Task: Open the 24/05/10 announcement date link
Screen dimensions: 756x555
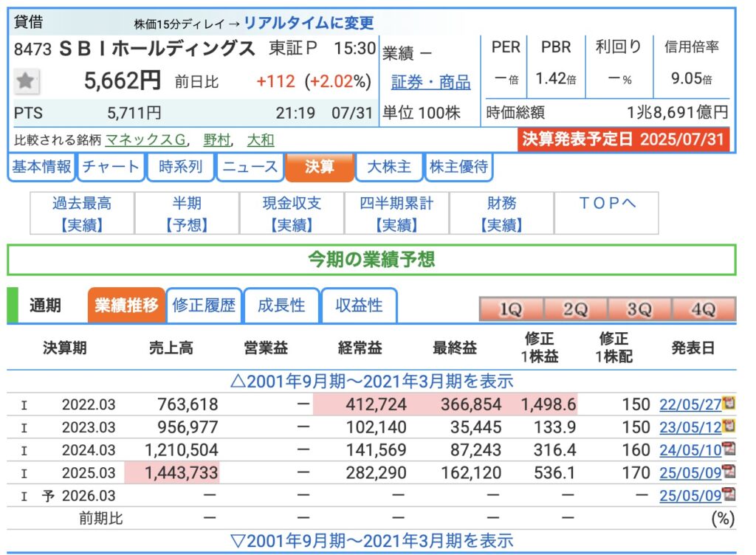Action: point(690,450)
